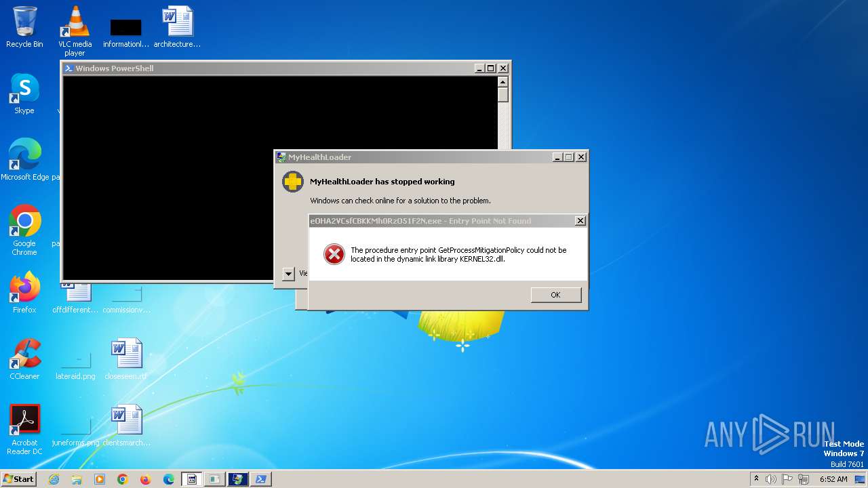
Task: Click the PowerShell window scrollbar thumb
Action: pyautogui.click(x=503, y=95)
